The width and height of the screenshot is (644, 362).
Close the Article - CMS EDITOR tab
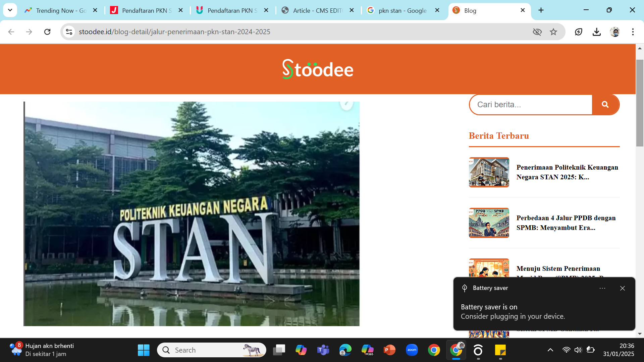point(352,10)
